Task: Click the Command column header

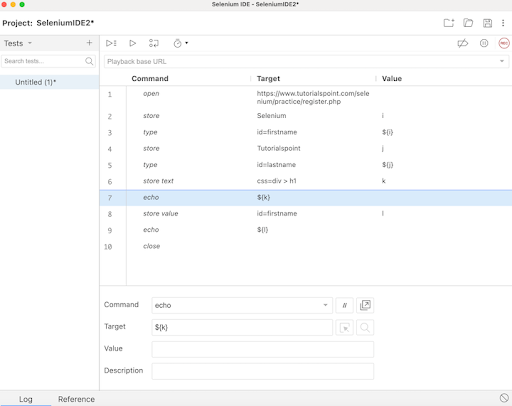Action: 150,79
